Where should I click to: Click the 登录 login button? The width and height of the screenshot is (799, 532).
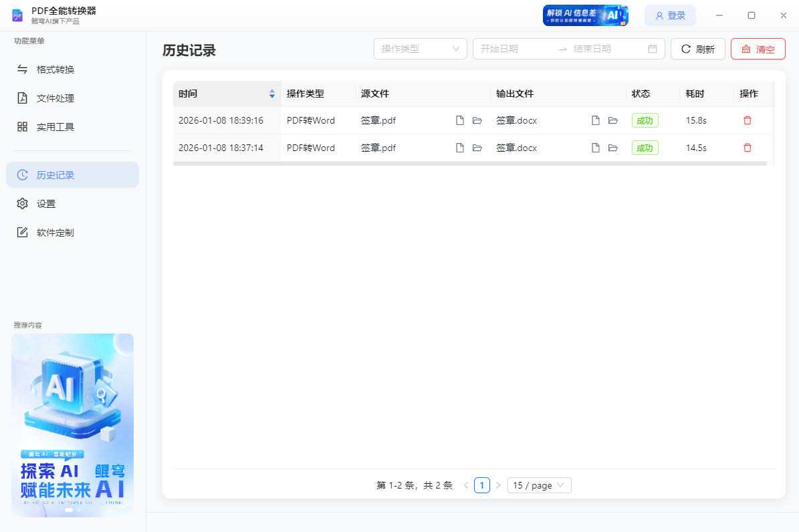tap(670, 15)
